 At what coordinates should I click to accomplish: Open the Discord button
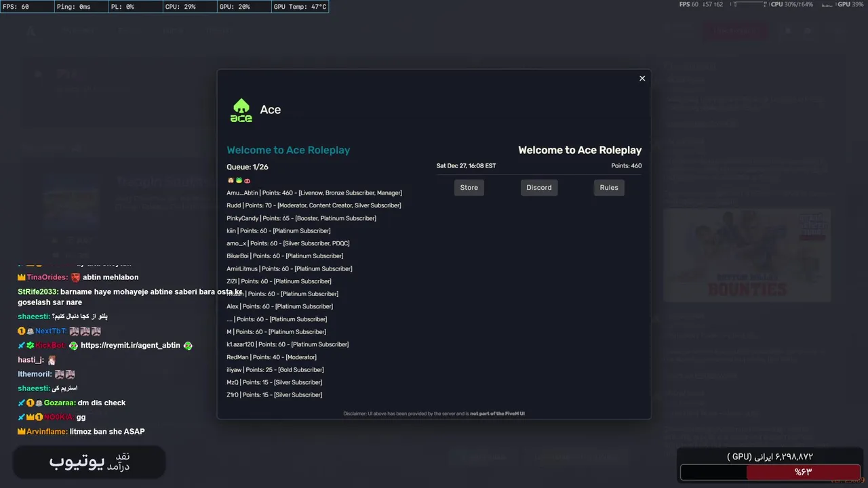(x=539, y=188)
